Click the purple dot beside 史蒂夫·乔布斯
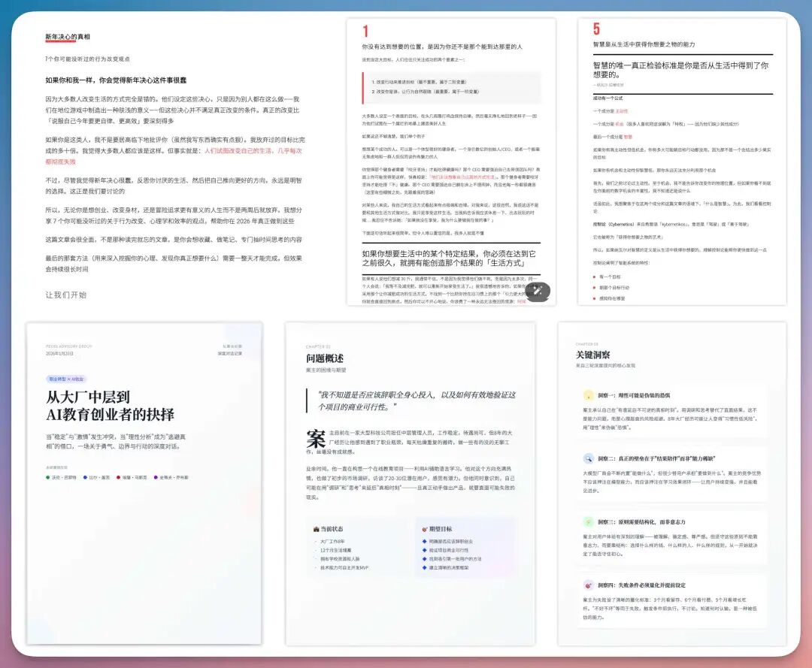 pyautogui.click(x=156, y=477)
